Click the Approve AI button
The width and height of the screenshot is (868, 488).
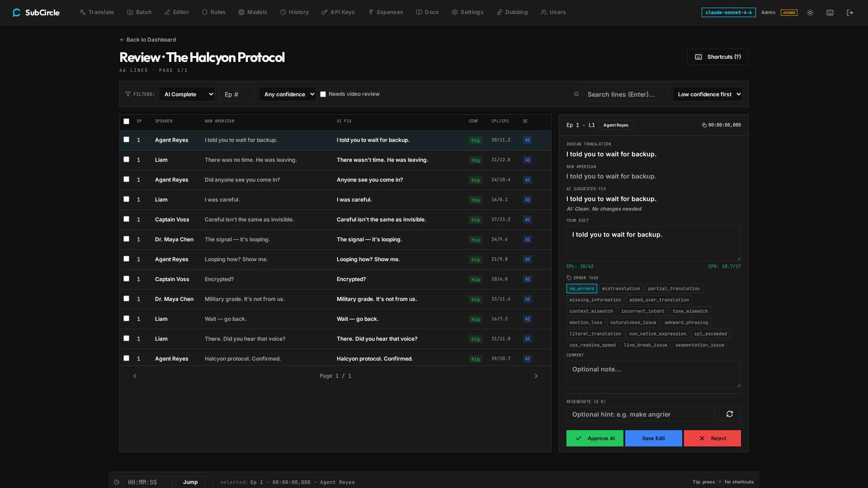(x=594, y=438)
